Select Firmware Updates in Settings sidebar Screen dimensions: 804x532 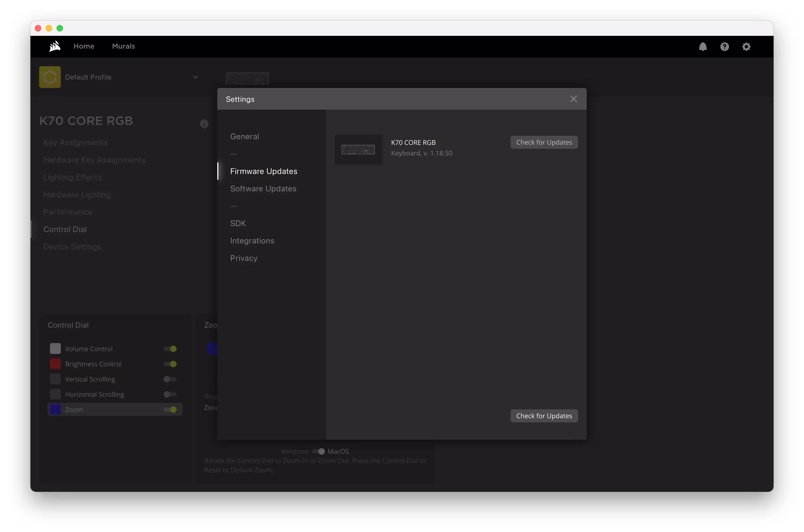point(263,171)
